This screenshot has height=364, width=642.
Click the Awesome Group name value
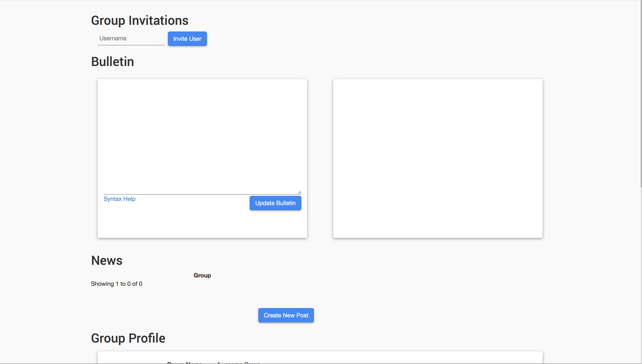click(239, 362)
